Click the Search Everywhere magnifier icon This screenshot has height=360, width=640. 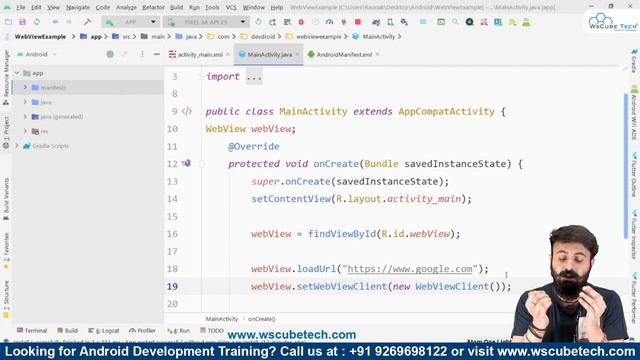tap(455, 22)
